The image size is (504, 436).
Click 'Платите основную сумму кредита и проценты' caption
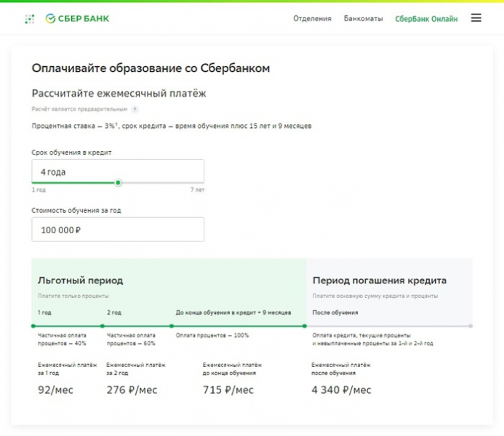pos(375,296)
